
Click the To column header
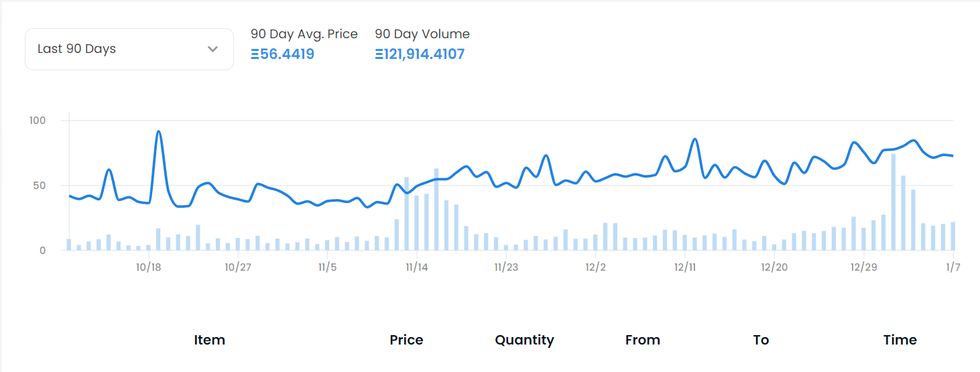pos(761,340)
